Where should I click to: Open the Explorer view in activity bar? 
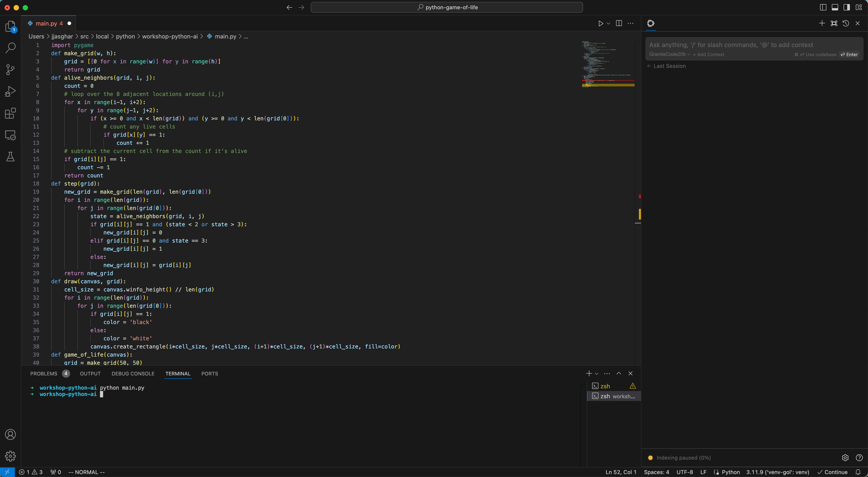tap(10, 26)
